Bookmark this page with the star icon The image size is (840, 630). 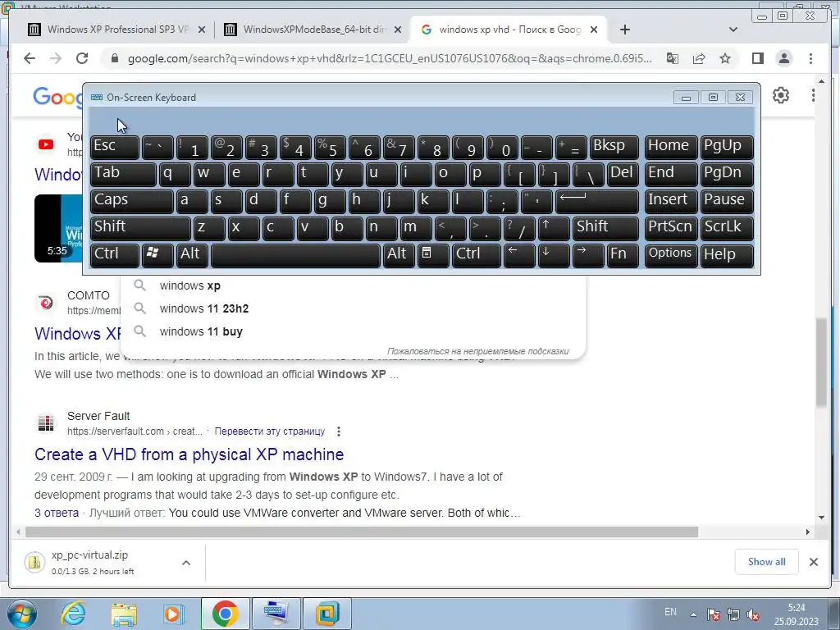coord(725,58)
